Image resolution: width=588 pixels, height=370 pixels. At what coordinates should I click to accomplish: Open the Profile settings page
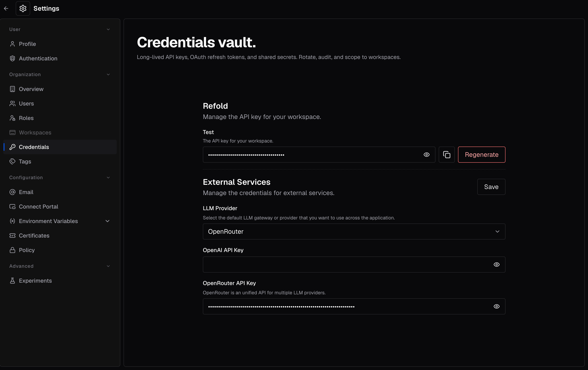[x=60, y=44]
